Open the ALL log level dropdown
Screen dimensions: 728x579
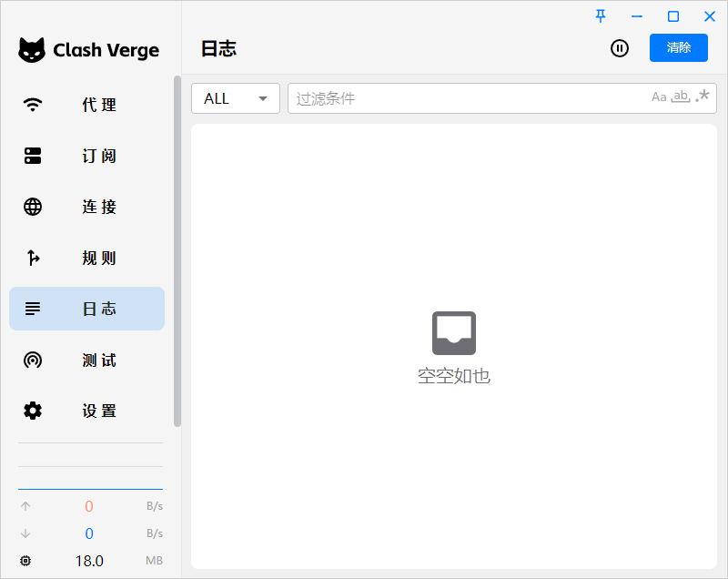click(x=235, y=97)
